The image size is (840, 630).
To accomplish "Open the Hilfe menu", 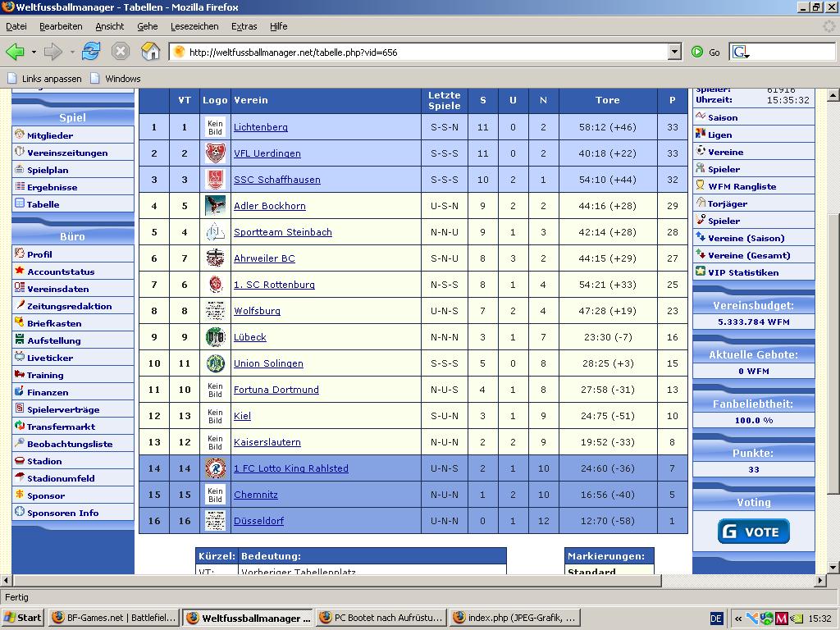I will tap(279, 26).
